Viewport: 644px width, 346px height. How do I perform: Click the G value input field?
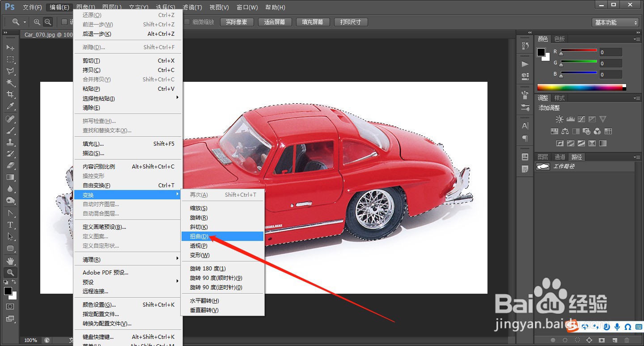click(611, 63)
